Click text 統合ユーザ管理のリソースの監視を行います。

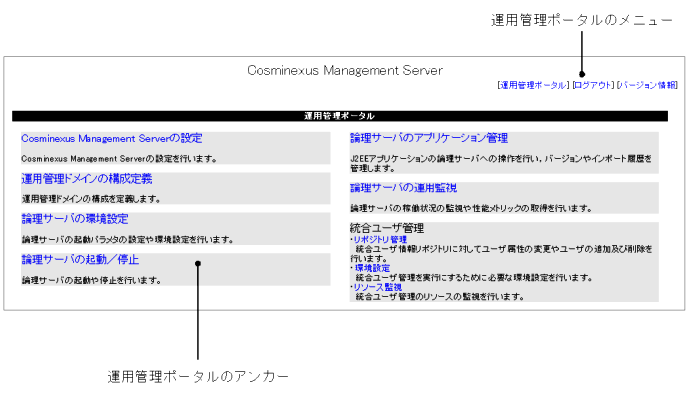[440, 297]
